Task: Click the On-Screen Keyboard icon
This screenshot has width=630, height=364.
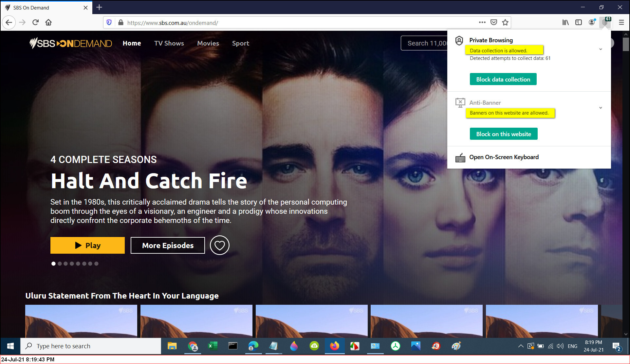Action: [x=460, y=158]
